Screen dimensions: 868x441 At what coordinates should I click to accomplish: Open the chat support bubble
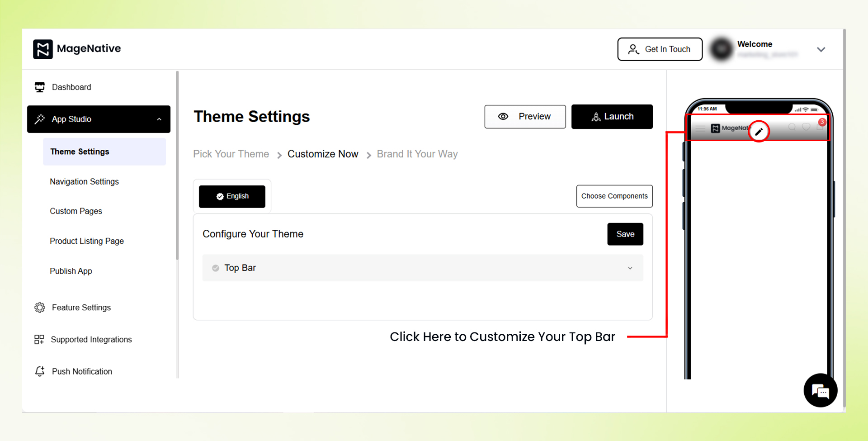click(x=820, y=390)
